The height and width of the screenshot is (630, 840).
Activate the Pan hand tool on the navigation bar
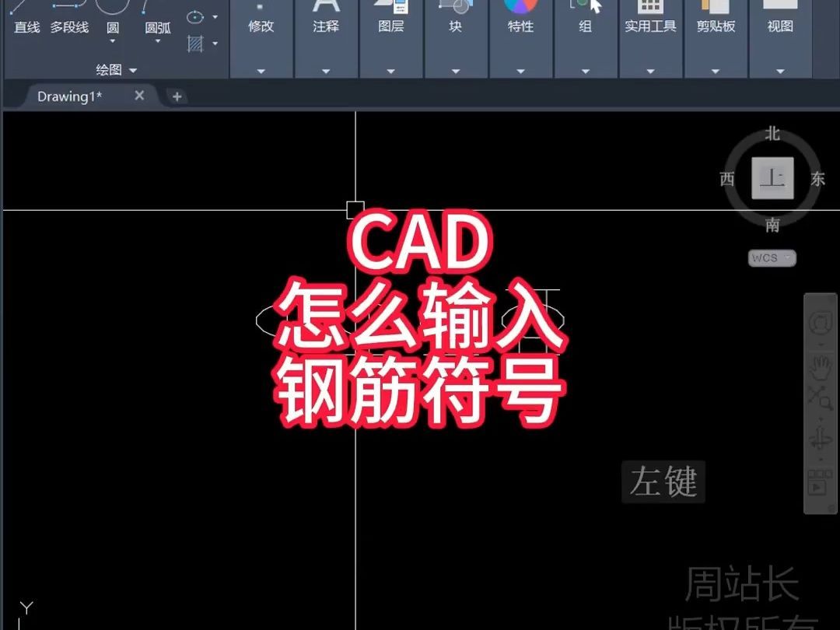pyautogui.click(x=821, y=369)
